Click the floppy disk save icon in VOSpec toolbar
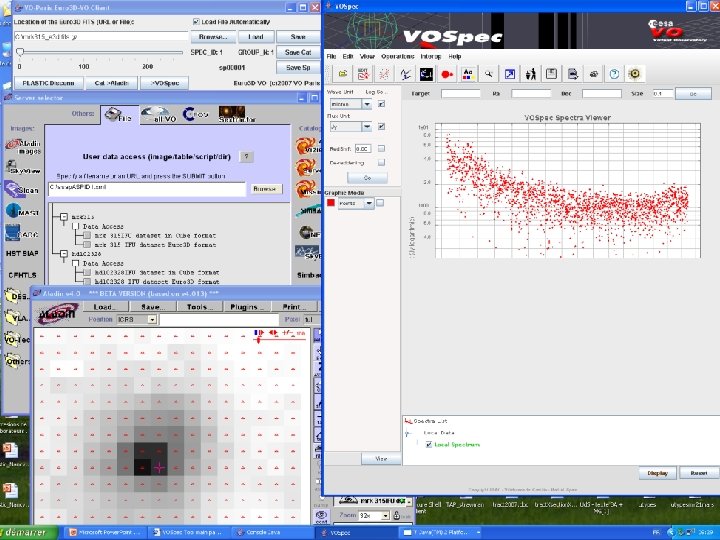 coord(551,74)
